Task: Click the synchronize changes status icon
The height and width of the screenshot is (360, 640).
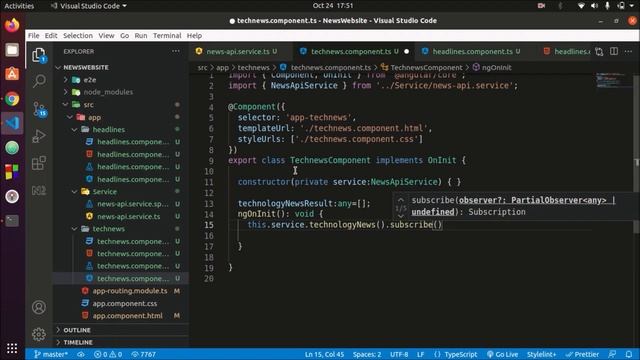Action: coord(81,354)
